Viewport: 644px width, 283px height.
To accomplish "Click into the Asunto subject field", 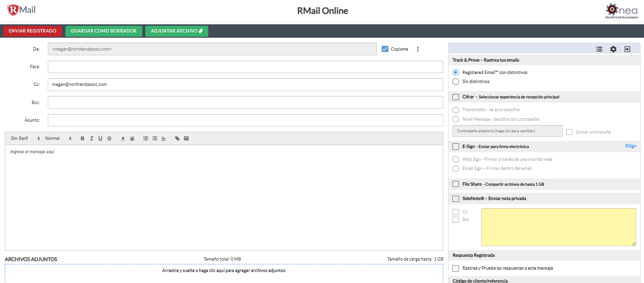I will coord(245,120).
